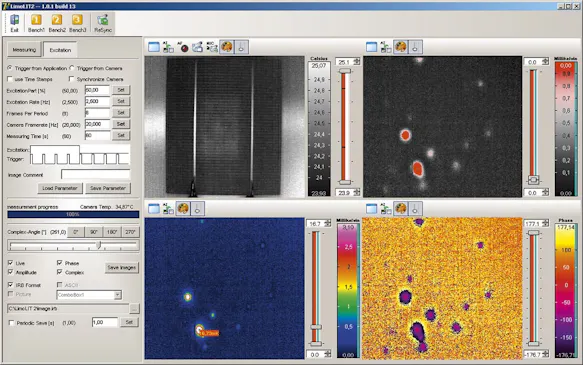Click Set button for Excitation Rate
Screen dimensions: 583x365
click(121, 101)
